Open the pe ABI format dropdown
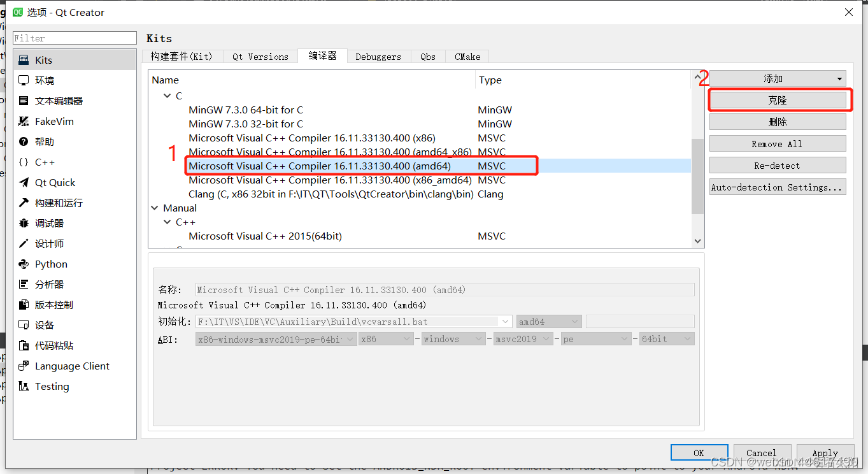The height and width of the screenshot is (474, 868). tap(596, 339)
